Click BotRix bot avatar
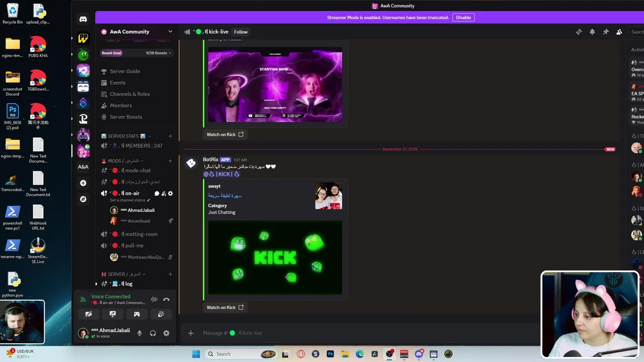 [x=191, y=163]
